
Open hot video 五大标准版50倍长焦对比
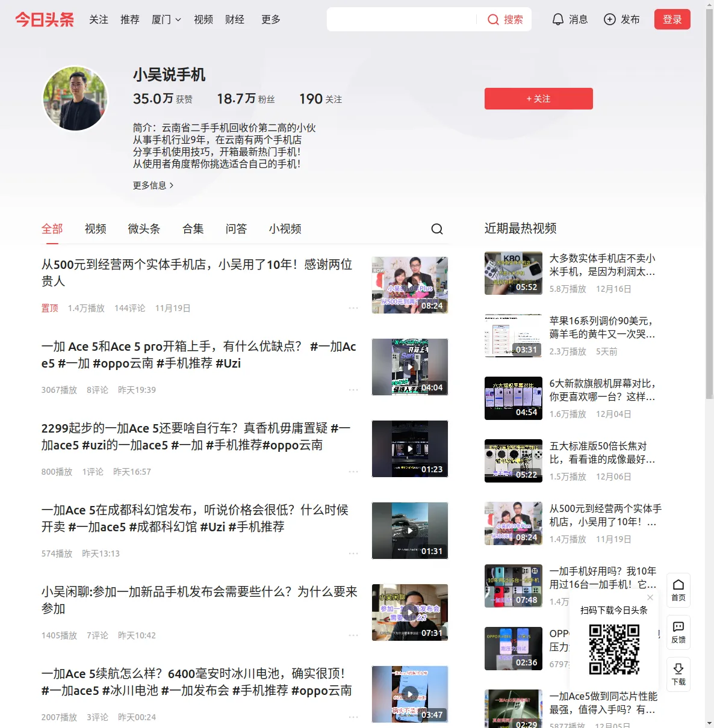(603, 452)
